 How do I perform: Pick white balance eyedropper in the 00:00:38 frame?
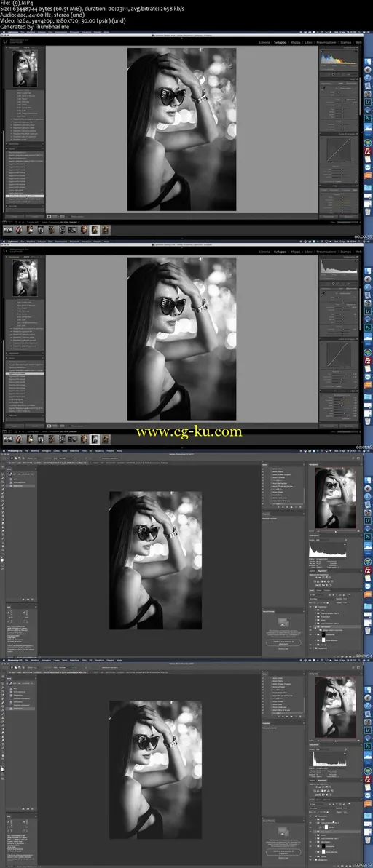324,87
